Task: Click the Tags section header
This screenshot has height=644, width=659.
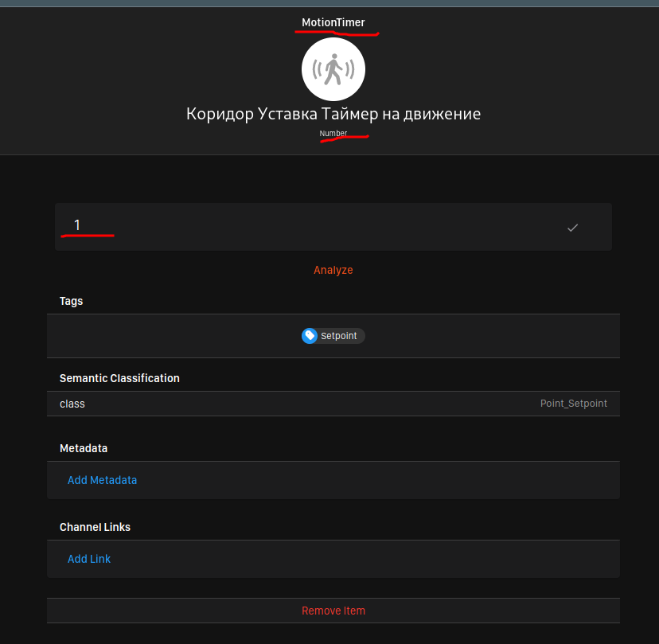Action: click(x=71, y=301)
